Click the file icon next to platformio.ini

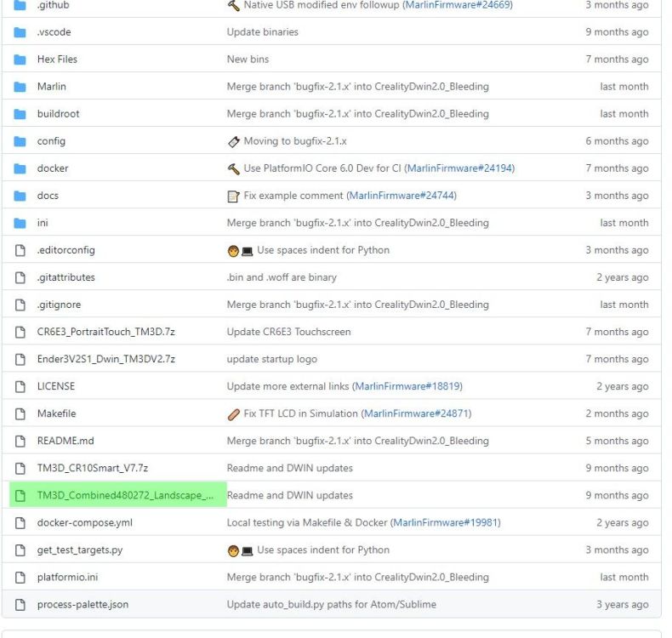(x=20, y=578)
